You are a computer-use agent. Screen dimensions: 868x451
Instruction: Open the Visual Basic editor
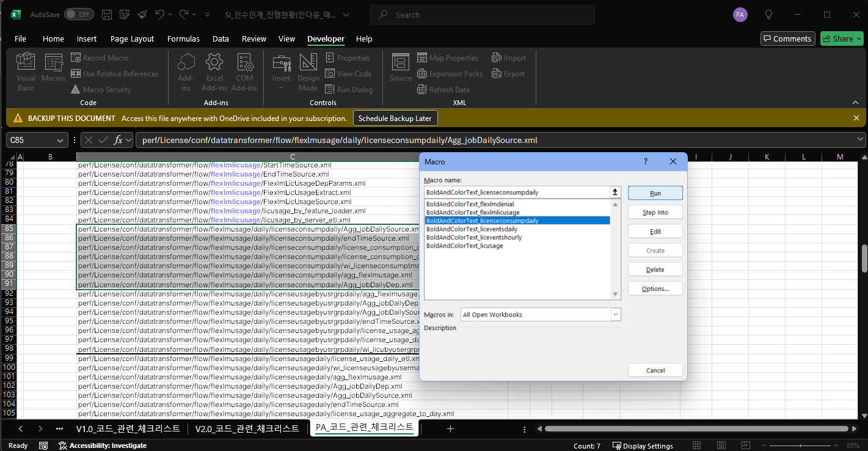click(x=26, y=72)
